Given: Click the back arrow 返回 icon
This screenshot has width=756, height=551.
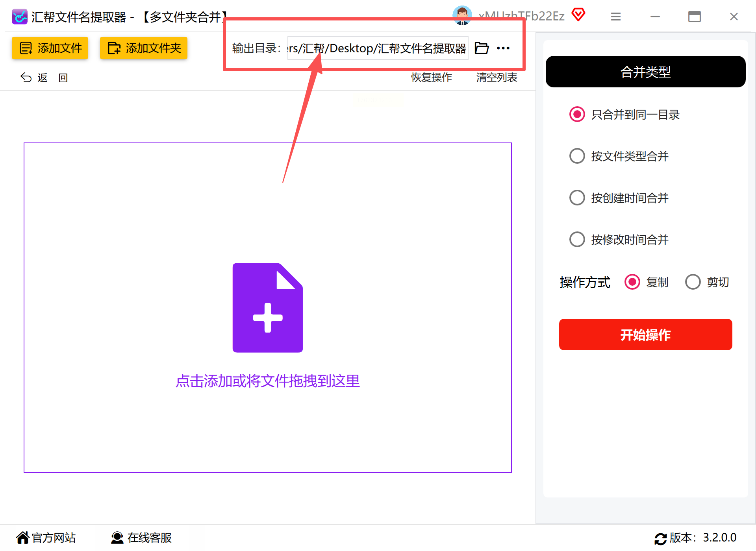Looking at the screenshot, I should (26, 78).
